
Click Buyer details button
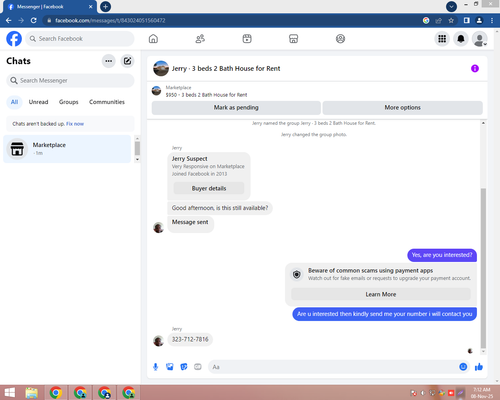209,188
